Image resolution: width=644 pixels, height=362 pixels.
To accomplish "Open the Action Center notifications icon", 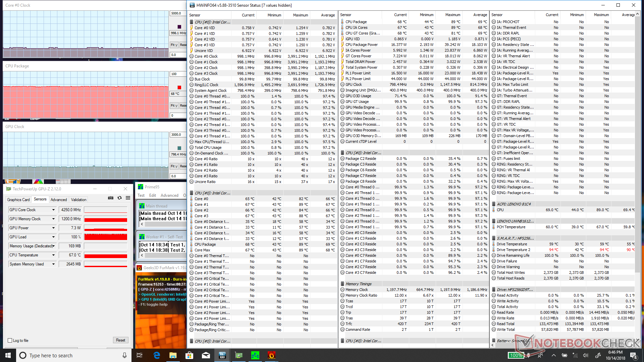I will click(x=633, y=355).
